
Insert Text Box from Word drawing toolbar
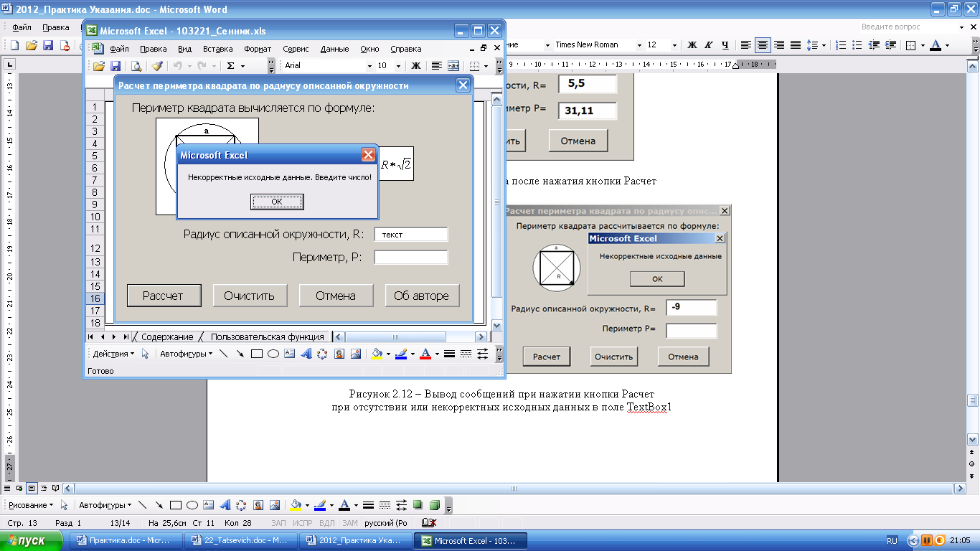point(209,505)
